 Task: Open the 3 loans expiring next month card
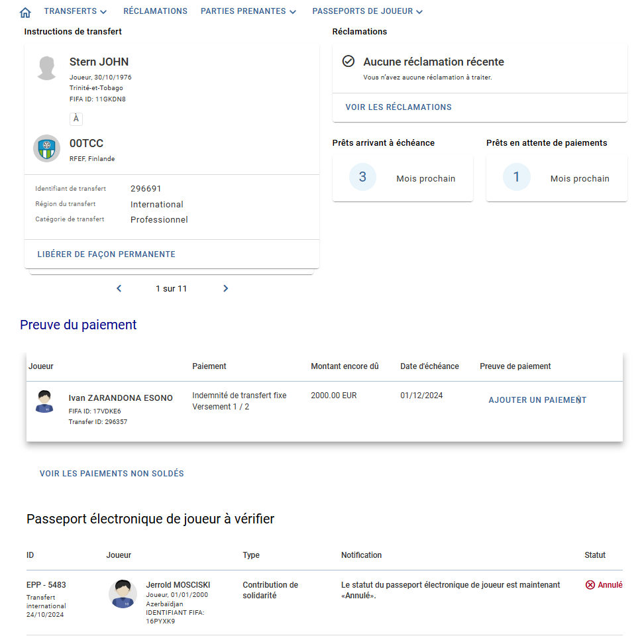pos(403,178)
